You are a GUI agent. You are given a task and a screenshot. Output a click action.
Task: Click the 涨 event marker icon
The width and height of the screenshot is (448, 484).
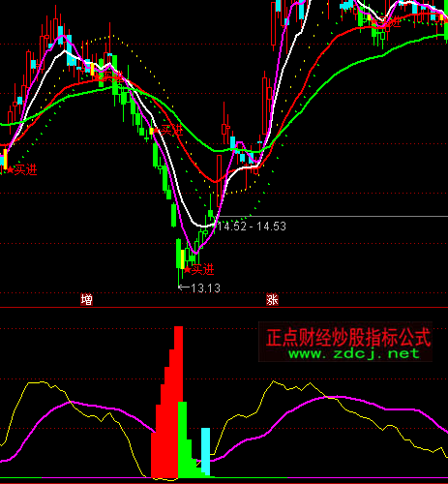click(272, 300)
